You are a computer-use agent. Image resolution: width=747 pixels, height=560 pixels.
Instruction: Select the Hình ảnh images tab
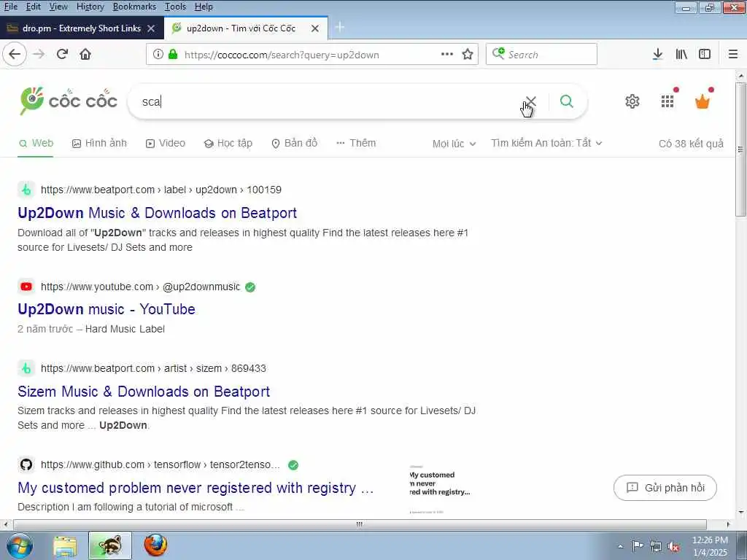(99, 143)
